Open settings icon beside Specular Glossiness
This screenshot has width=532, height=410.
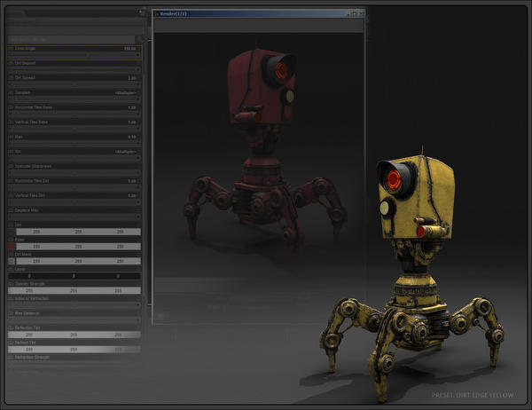pyautogui.click(x=11, y=166)
